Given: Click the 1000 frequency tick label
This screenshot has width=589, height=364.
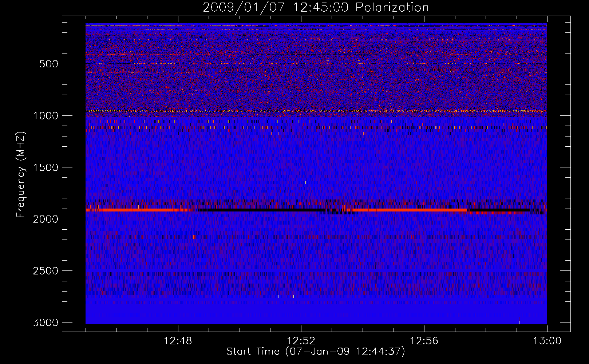Looking at the screenshot, I should 46,116.
